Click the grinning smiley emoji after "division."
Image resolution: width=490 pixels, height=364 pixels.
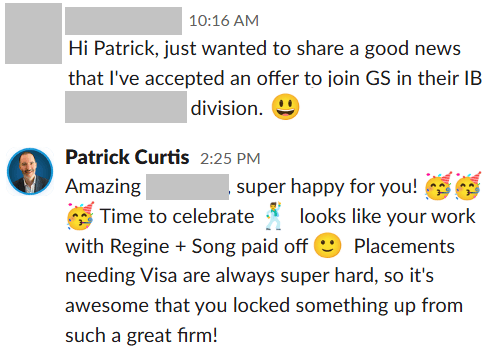pyautogui.click(x=285, y=107)
